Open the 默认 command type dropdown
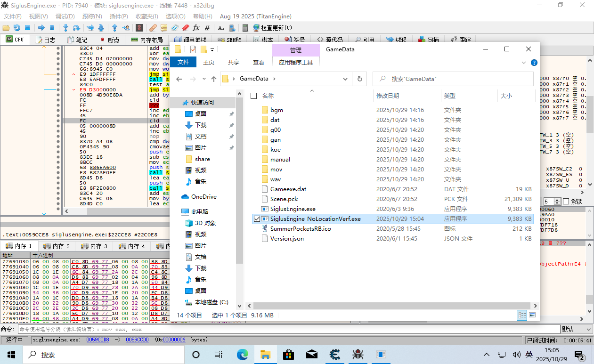The width and height of the screenshot is (594, 364). point(577,329)
